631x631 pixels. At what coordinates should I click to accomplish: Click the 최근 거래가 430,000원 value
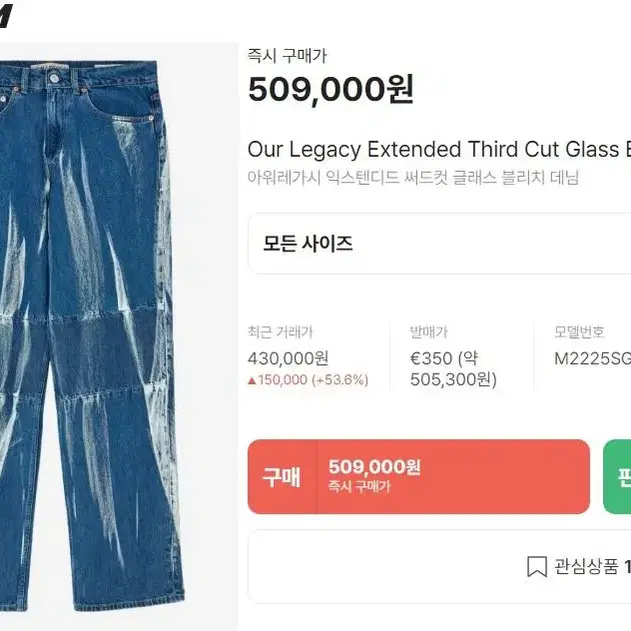coord(288,358)
